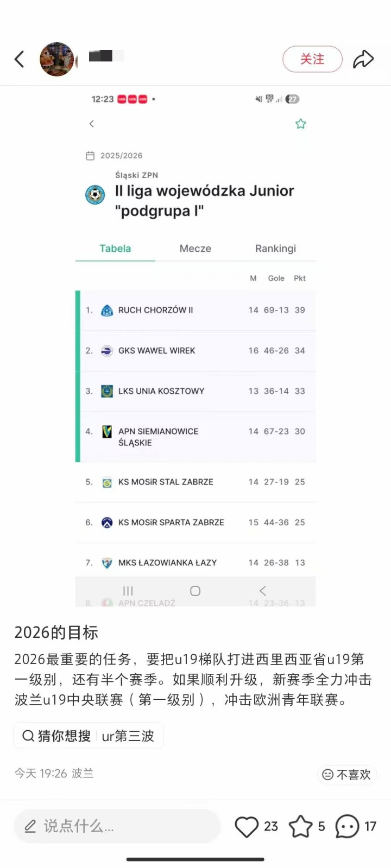This screenshot has height=868, width=391.
Task: Tap the APN Siemianowice Śląskie club logo
Action: point(107,432)
